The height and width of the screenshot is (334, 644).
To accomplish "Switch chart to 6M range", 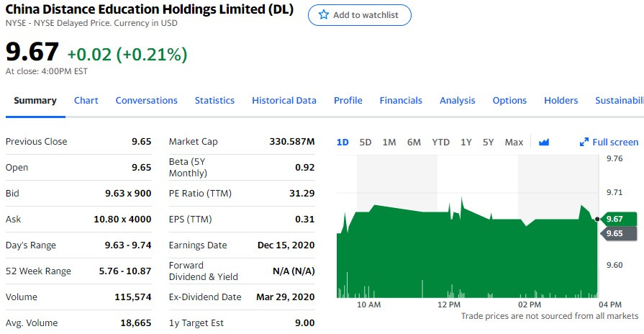I will tap(414, 142).
